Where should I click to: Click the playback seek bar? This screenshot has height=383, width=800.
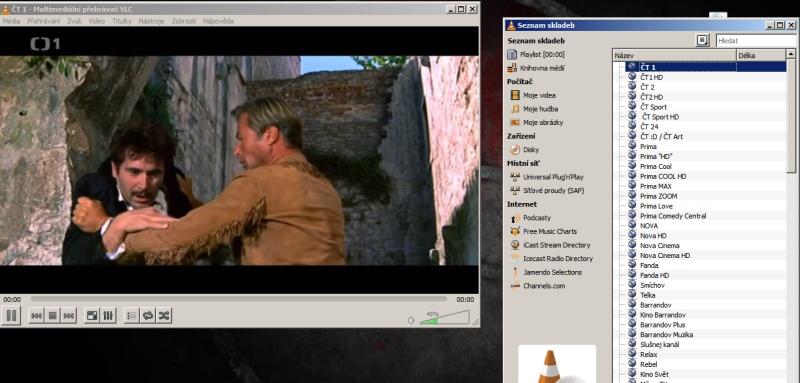click(238, 299)
